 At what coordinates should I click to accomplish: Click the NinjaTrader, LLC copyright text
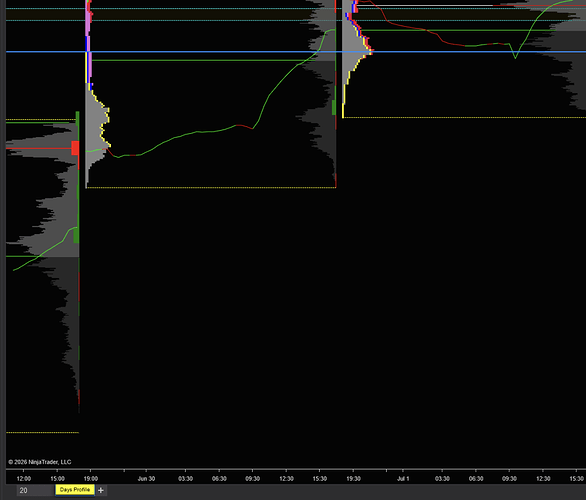click(x=40, y=462)
